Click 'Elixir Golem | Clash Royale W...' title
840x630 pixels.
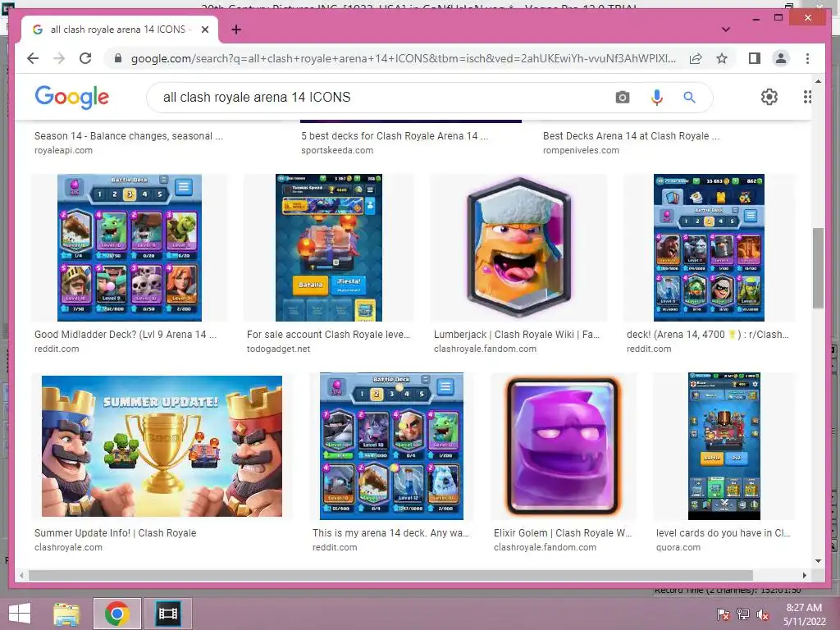pos(563,533)
